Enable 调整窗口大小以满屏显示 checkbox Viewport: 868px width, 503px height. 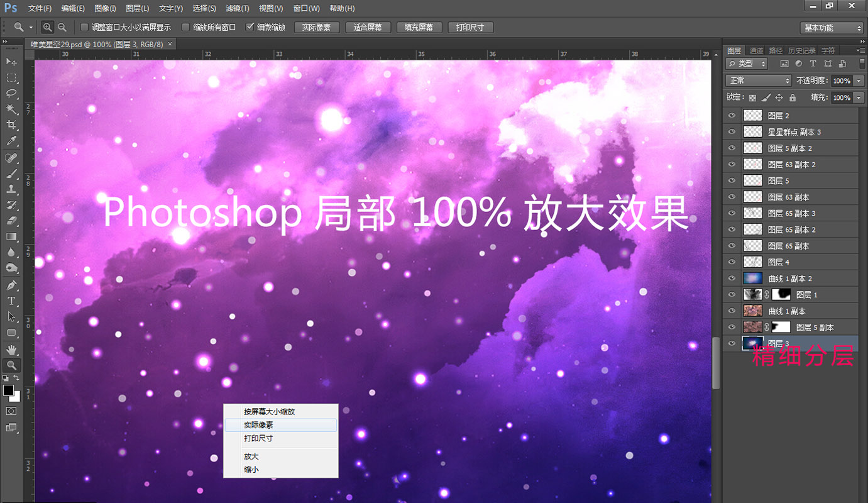click(x=84, y=27)
